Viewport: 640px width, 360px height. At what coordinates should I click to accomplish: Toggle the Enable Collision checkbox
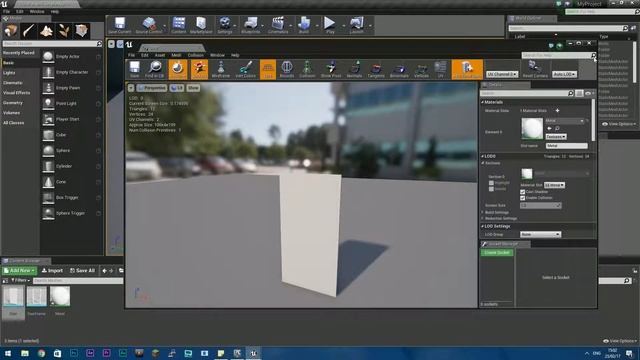(522, 198)
